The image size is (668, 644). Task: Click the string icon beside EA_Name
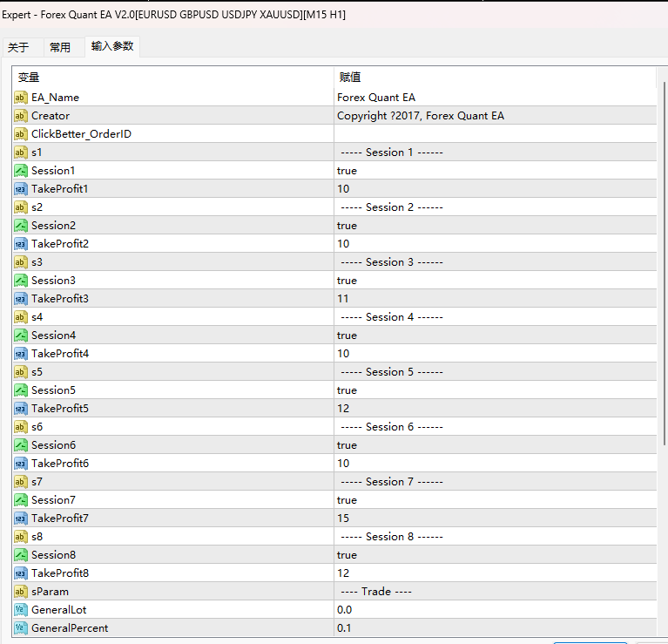click(x=20, y=98)
